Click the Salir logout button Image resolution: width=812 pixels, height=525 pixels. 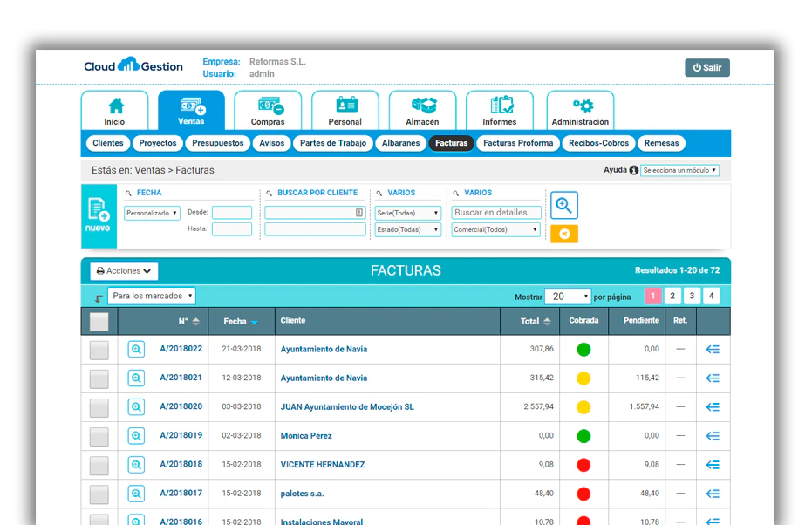click(706, 67)
